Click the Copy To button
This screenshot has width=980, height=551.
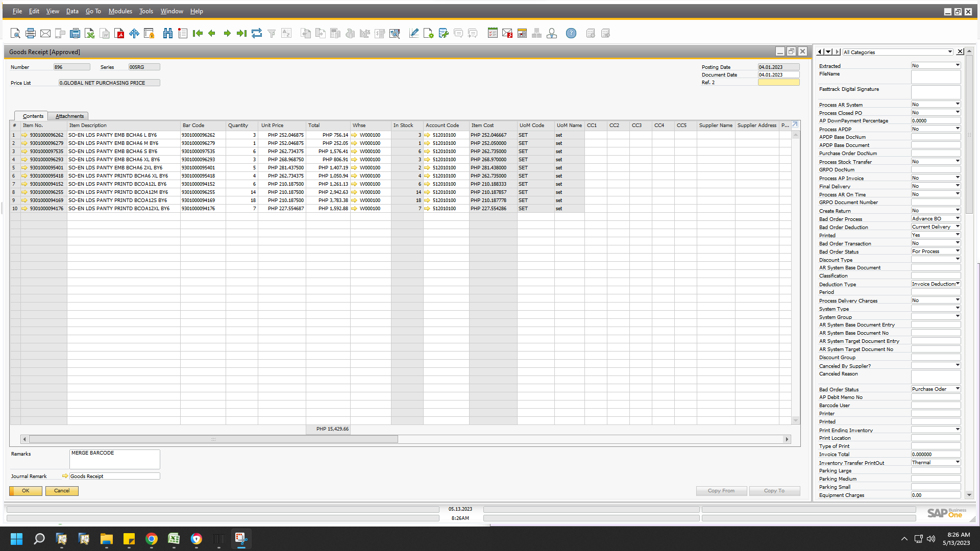tap(774, 491)
